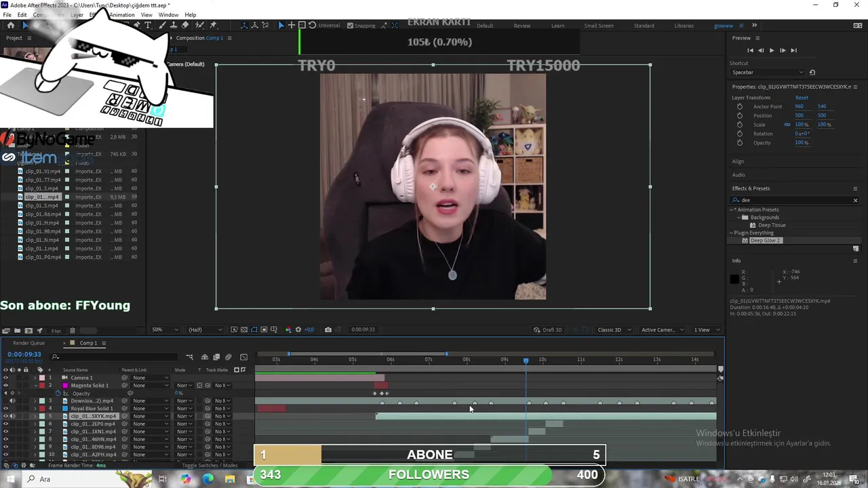The height and width of the screenshot is (488, 868).
Task: Click Reset in Layer Transform properties
Action: tap(802, 98)
